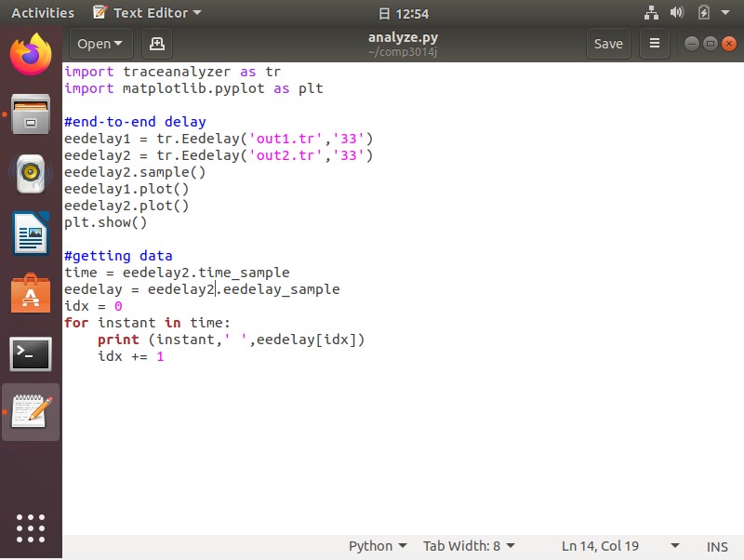Launch Firefox from the dock
The width and height of the screenshot is (744, 560).
31,55
